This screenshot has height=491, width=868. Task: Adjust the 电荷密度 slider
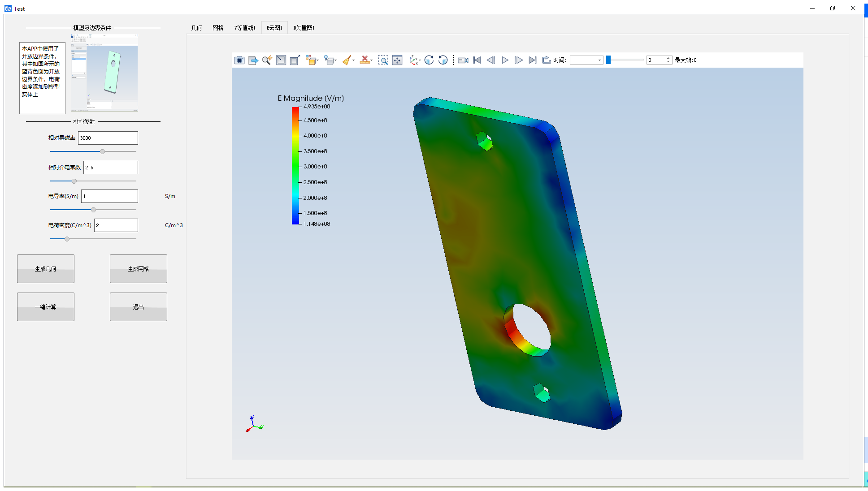tap(66, 238)
